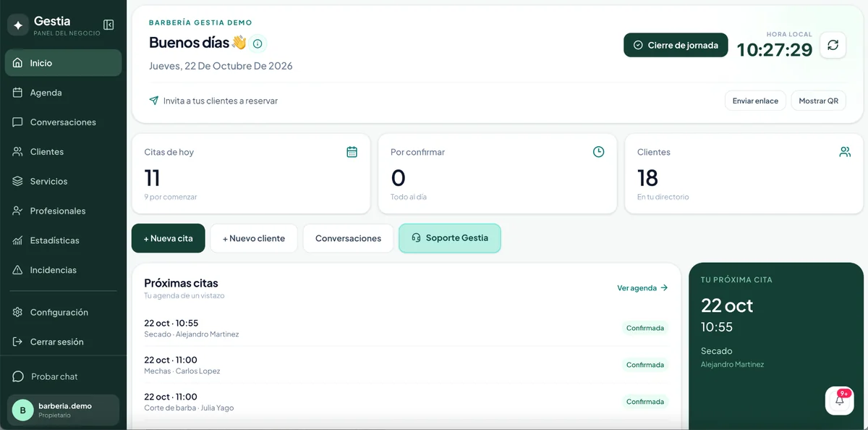Click the Confirmada badge on the Mechas row

click(x=645, y=365)
